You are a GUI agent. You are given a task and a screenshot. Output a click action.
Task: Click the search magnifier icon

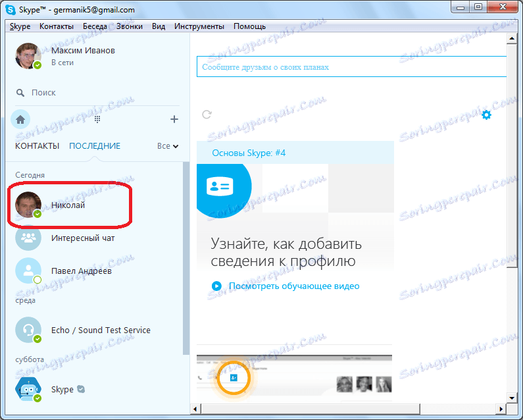click(20, 93)
